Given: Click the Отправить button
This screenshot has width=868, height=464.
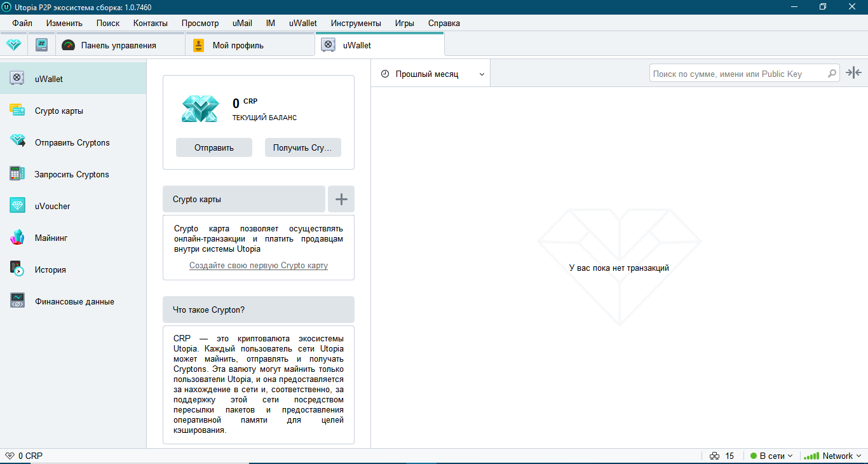Looking at the screenshot, I should 214,147.
